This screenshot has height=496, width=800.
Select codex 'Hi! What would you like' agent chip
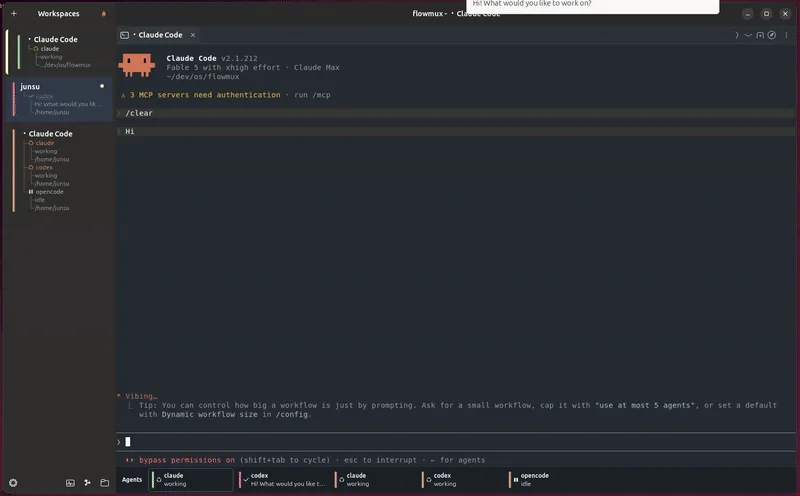pyautogui.click(x=283, y=480)
